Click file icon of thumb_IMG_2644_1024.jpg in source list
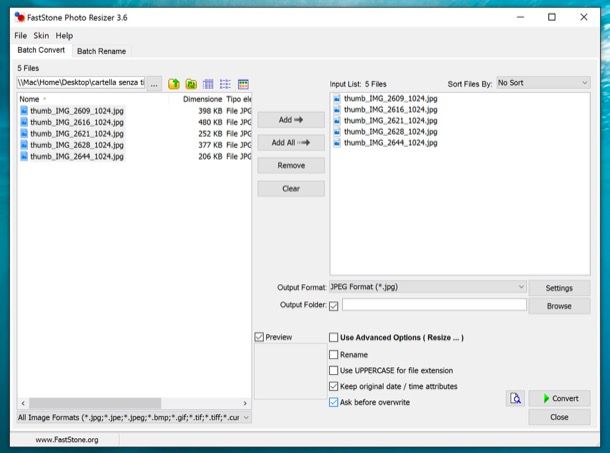 pos(24,156)
